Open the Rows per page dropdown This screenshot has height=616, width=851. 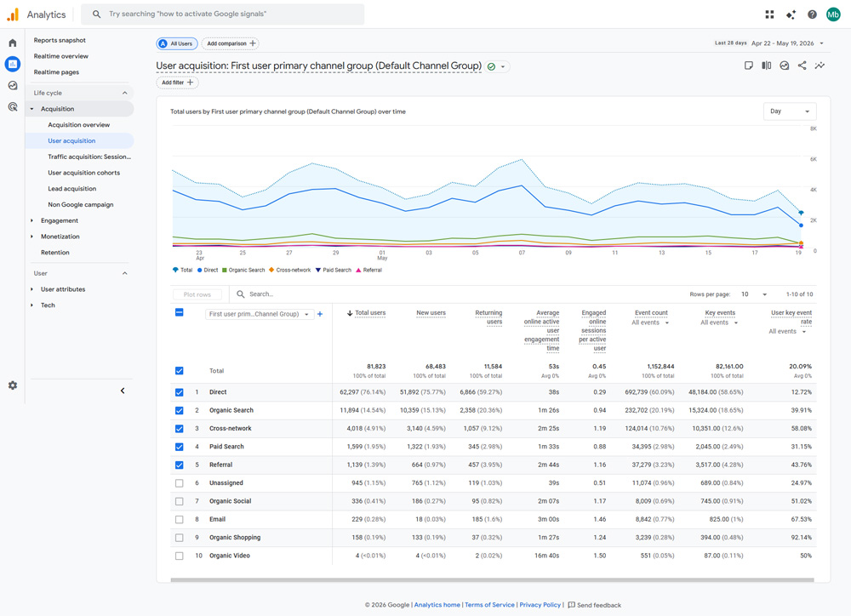point(754,294)
